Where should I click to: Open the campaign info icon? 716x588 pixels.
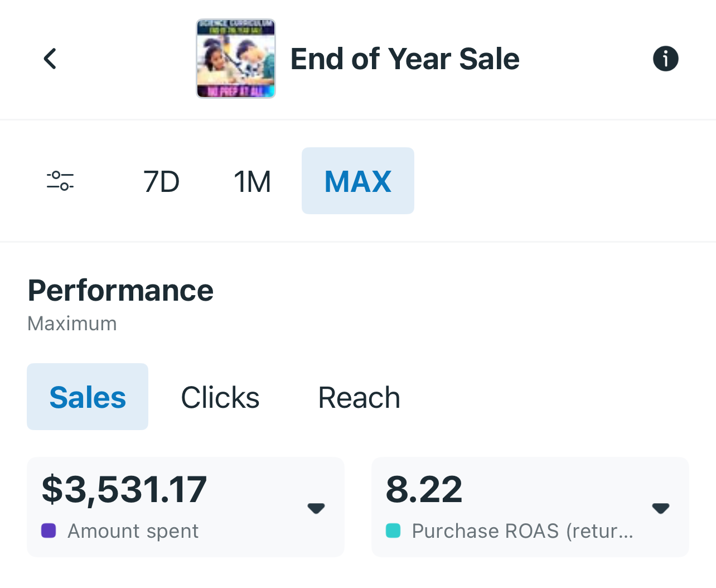[665, 59]
